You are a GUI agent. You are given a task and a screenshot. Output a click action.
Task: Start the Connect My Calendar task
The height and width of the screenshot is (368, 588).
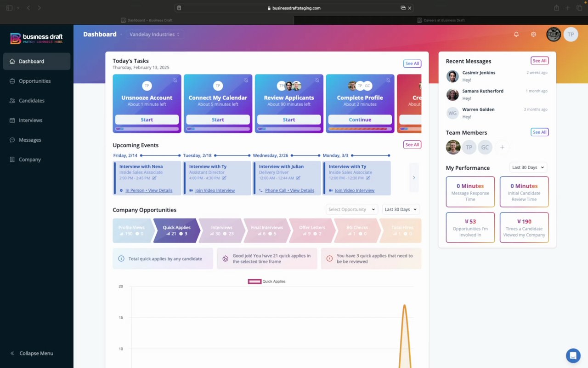pyautogui.click(x=218, y=120)
